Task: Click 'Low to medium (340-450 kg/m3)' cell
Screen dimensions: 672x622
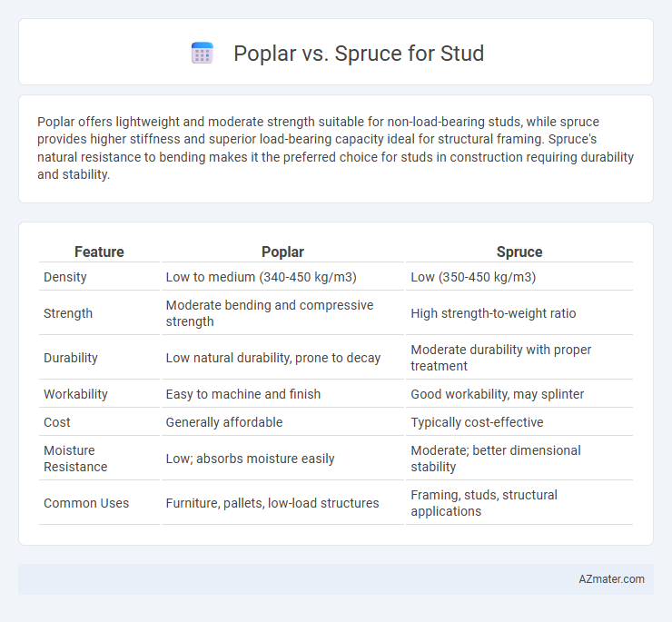Action: (x=261, y=277)
